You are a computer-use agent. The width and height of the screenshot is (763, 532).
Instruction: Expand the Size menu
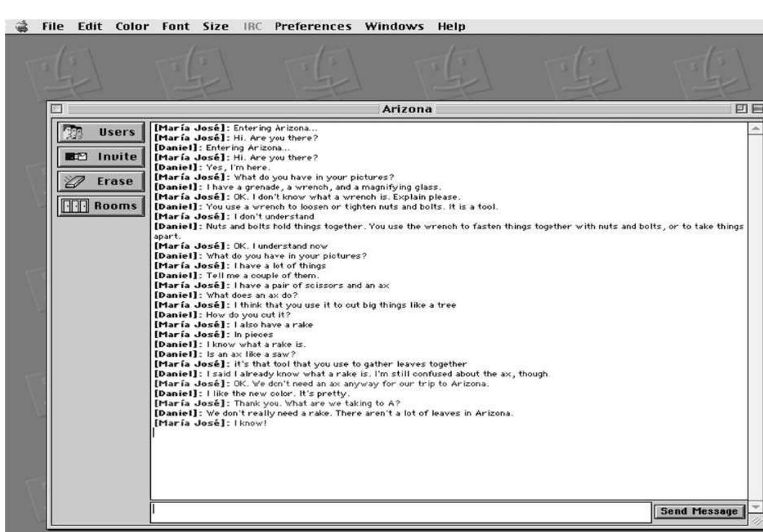click(216, 27)
